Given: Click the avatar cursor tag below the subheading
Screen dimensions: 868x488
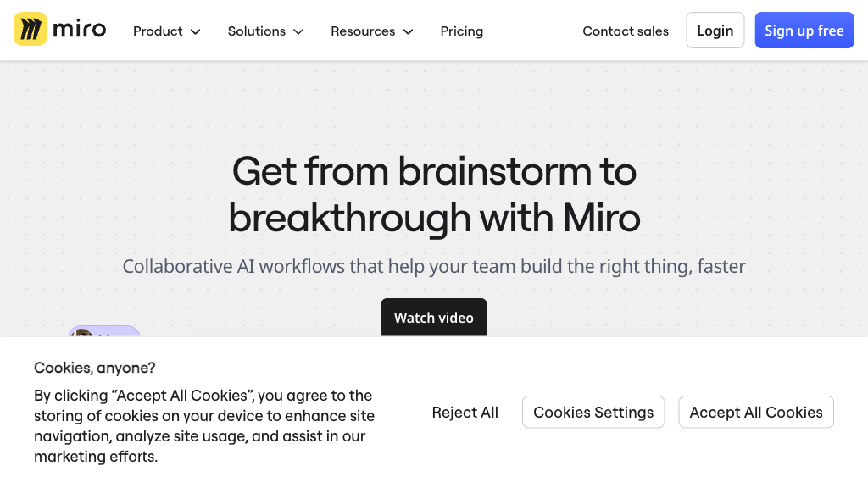Looking at the screenshot, I should [103, 332].
